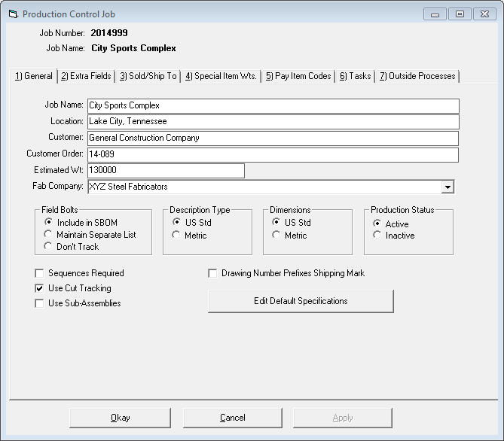504x441 pixels.
Task: Set Production Status to Inactive
Action: pyautogui.click(x=377, y=236)
